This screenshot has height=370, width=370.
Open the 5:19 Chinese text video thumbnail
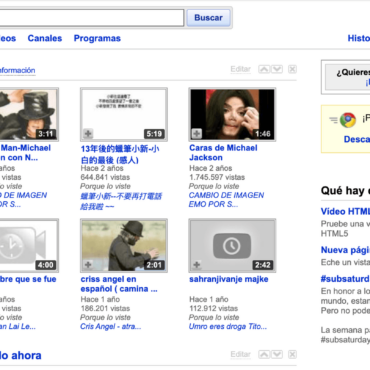pyautogui.click(x=124, y=115)
